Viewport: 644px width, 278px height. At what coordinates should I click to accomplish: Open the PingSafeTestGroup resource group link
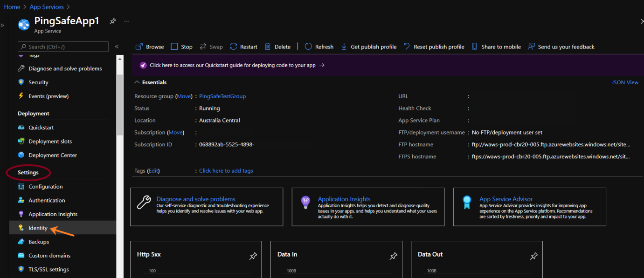coord(222,96)
